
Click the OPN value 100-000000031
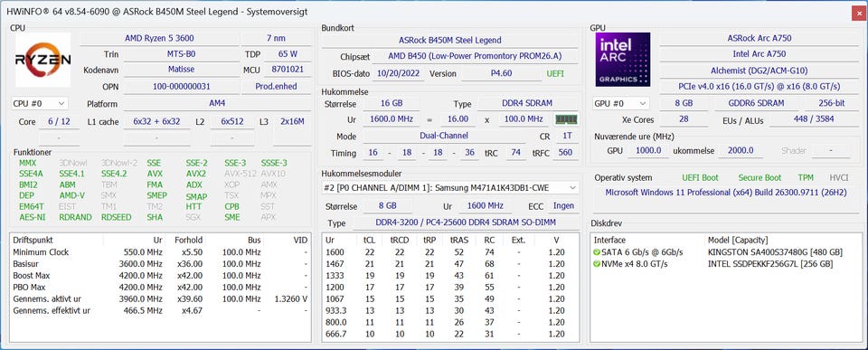tap(181, 87)
